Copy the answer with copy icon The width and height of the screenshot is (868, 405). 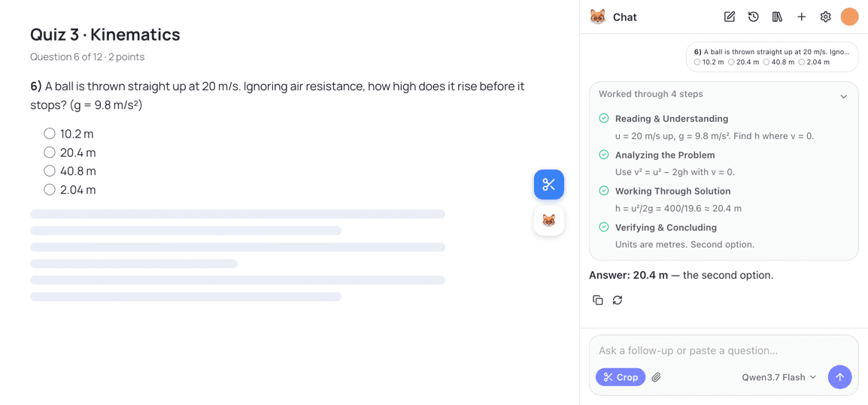(x=598, y=300)
